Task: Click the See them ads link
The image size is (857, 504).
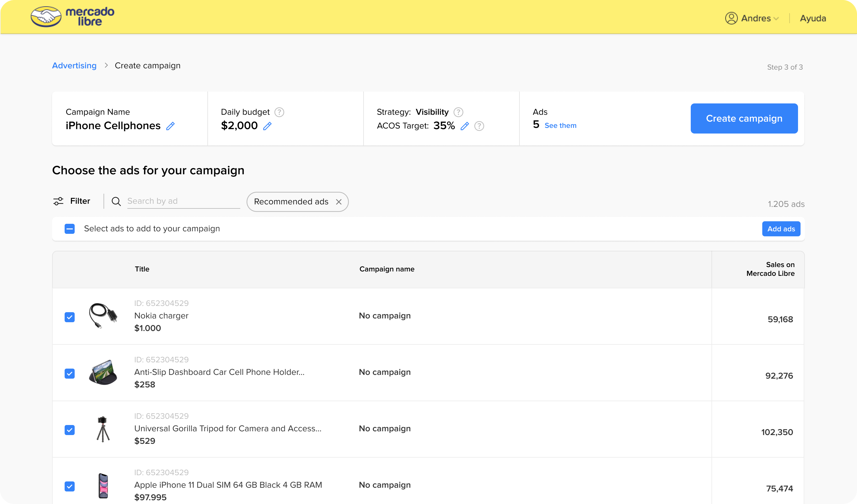Action: (561, 125)
